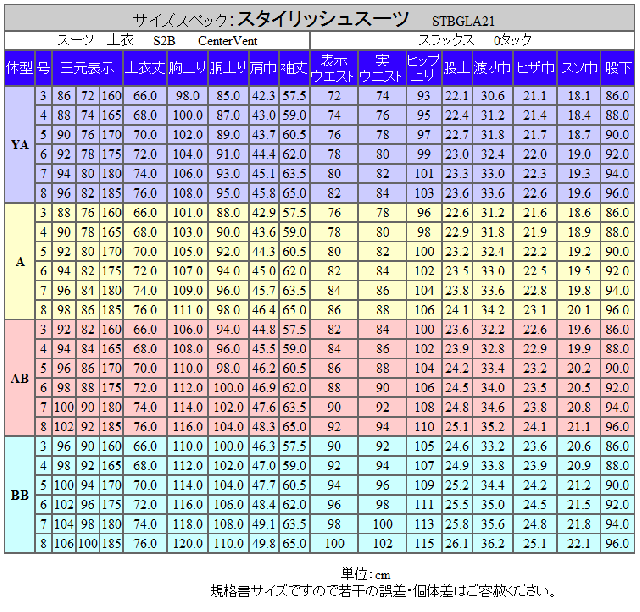Click the 49.8 shoulder width cell
640x612 pixels.
coord(264,543)
